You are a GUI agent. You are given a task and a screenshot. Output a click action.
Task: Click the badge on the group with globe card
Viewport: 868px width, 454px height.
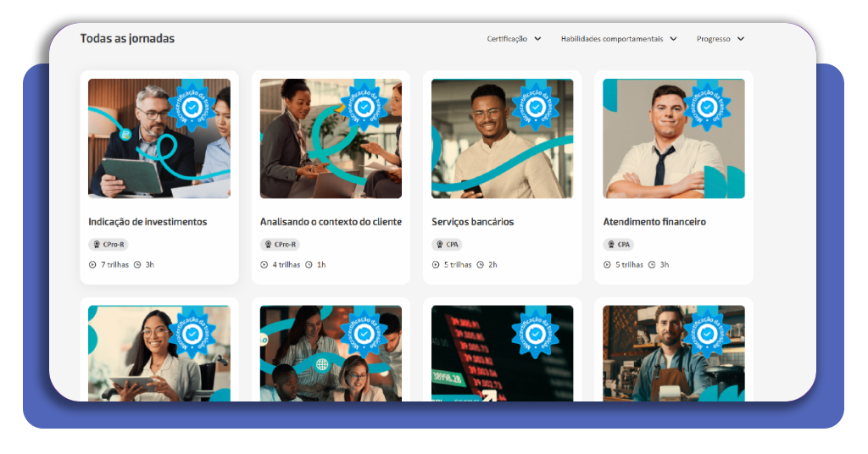364,334
